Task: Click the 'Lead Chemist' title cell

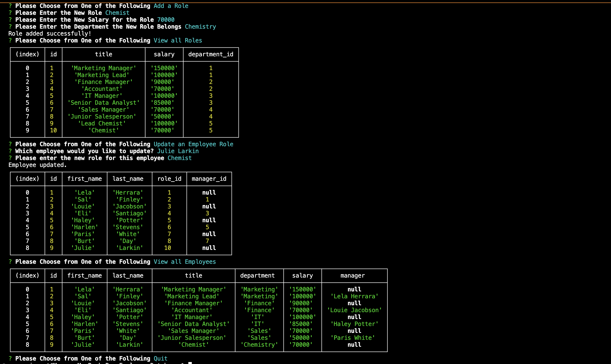Action: coord(102,123)
